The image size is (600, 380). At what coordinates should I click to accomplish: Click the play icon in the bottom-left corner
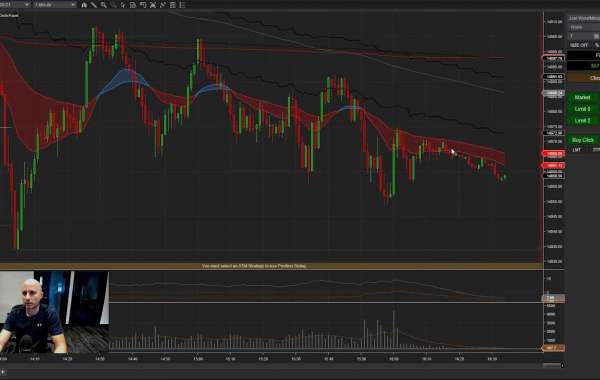click(x=3, y=372)
